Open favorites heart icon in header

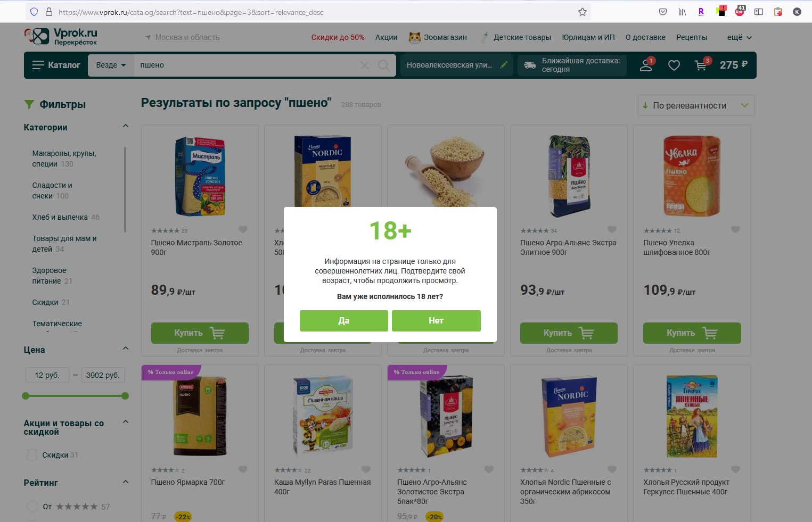coord(674,65)
